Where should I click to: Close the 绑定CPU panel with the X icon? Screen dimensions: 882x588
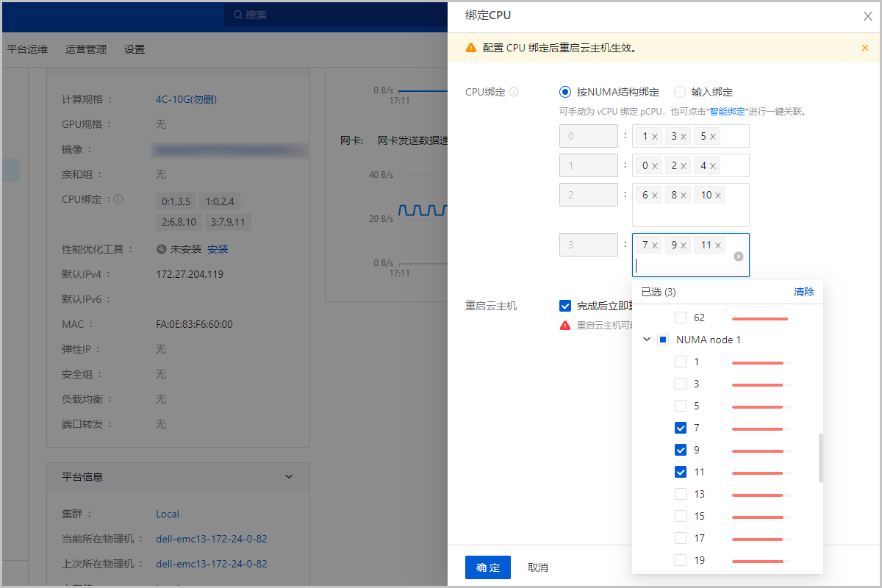(867, 16)
